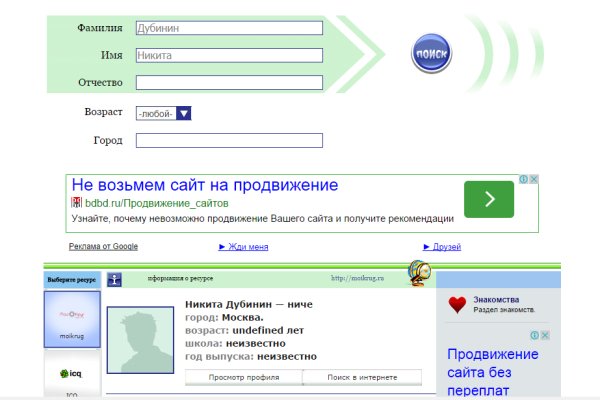Click the red heart Знакомства icon
Image resolution: width=600 pixels, height=400 pixels.
click(457, 305)
